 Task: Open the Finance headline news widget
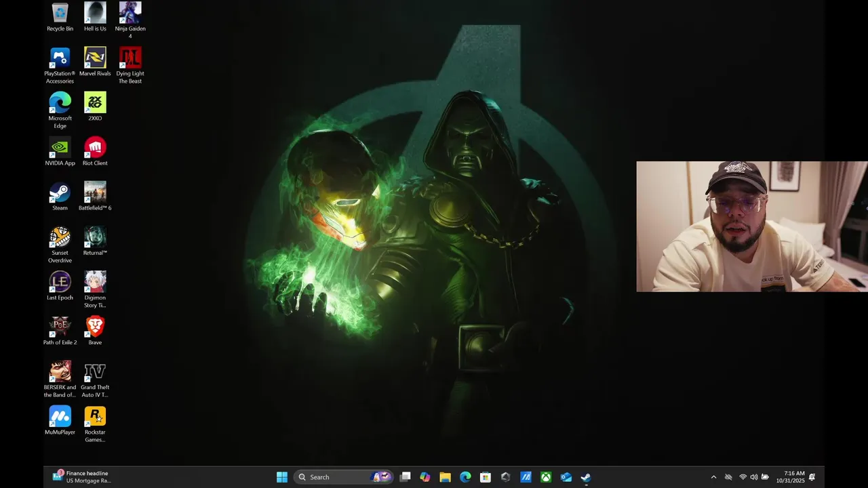(81, 477)
